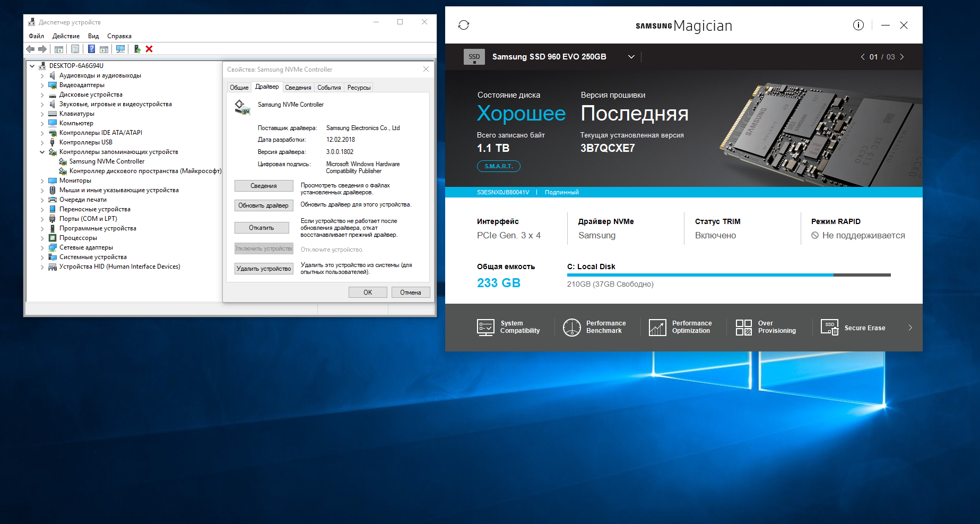Switch to the События tab

coord(329,88)
